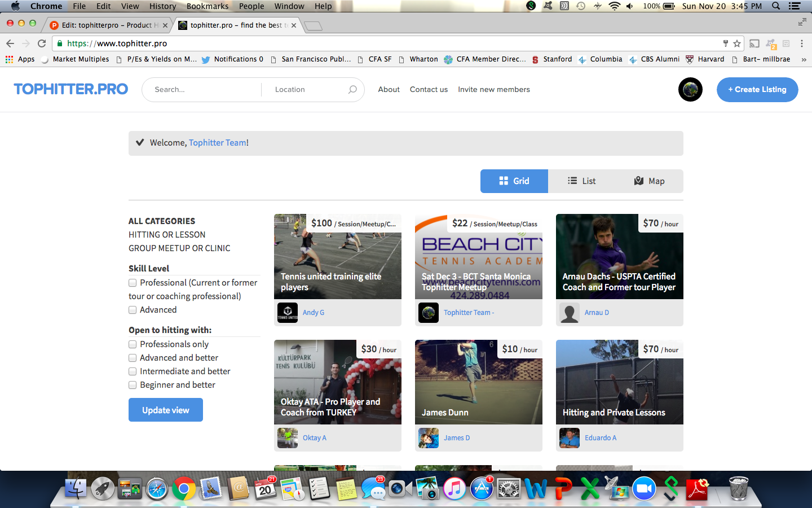Open Finder from the dock
Image resolution: width=812 pixels, height=508 pixels.
pos(76,488)
